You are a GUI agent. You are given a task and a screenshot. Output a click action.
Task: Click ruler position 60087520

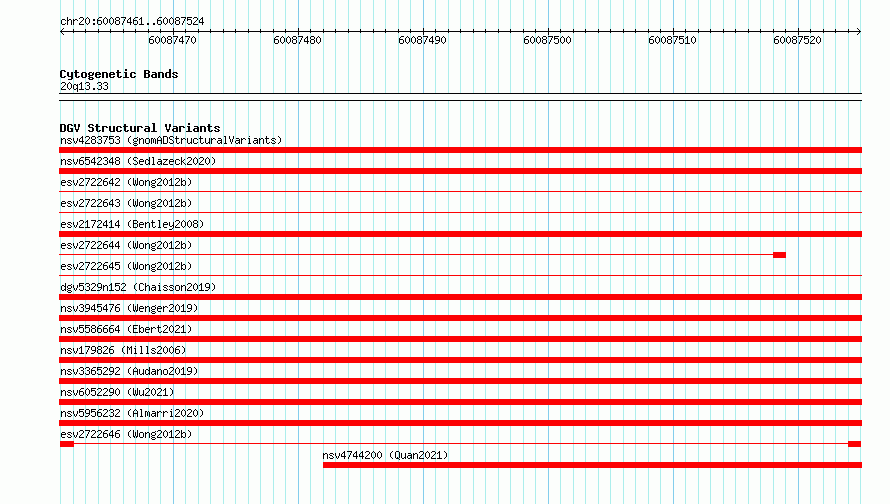pyautogui.click(x=797, y=40)
